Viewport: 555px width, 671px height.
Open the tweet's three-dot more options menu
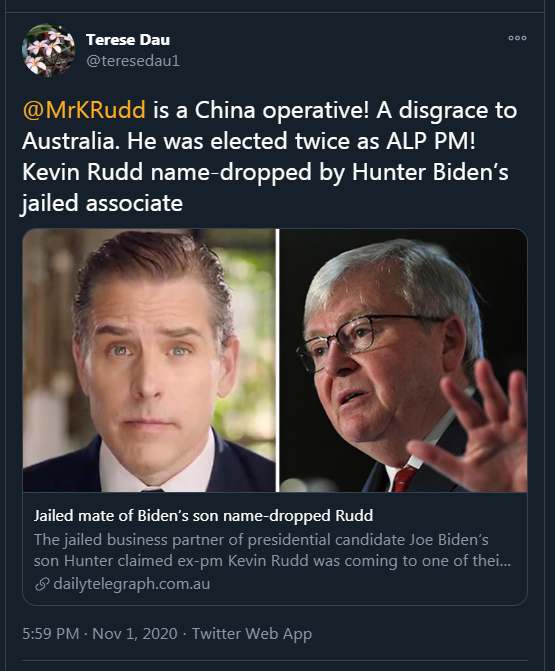(517, 38)
